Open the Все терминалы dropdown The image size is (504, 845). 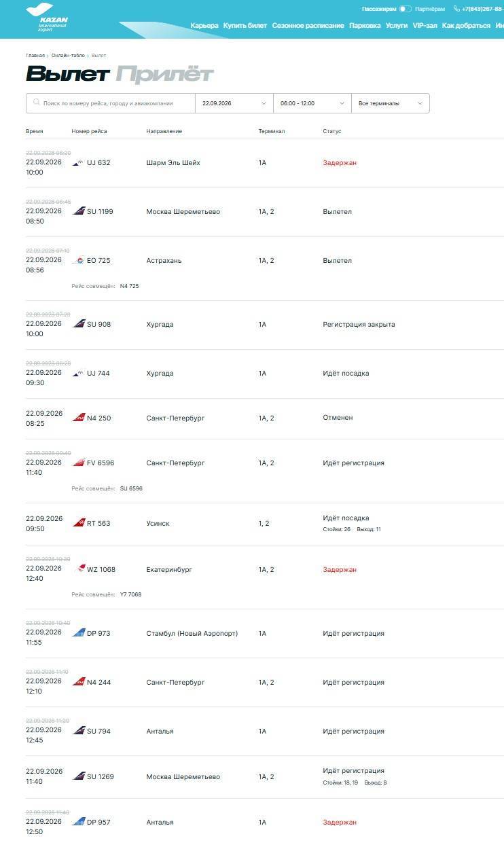[391, 103]
